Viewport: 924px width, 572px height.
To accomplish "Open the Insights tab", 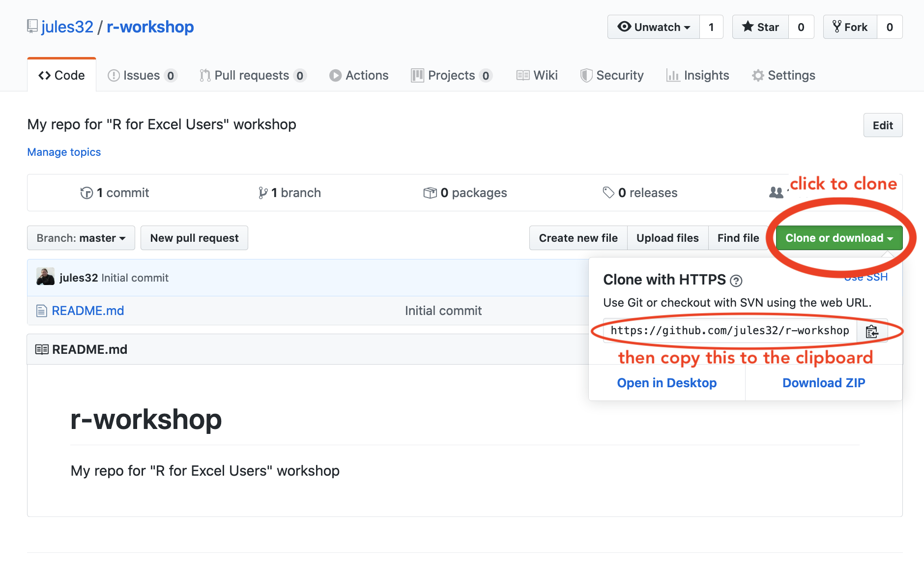I will pyautogui.click(x=697, y=75).
